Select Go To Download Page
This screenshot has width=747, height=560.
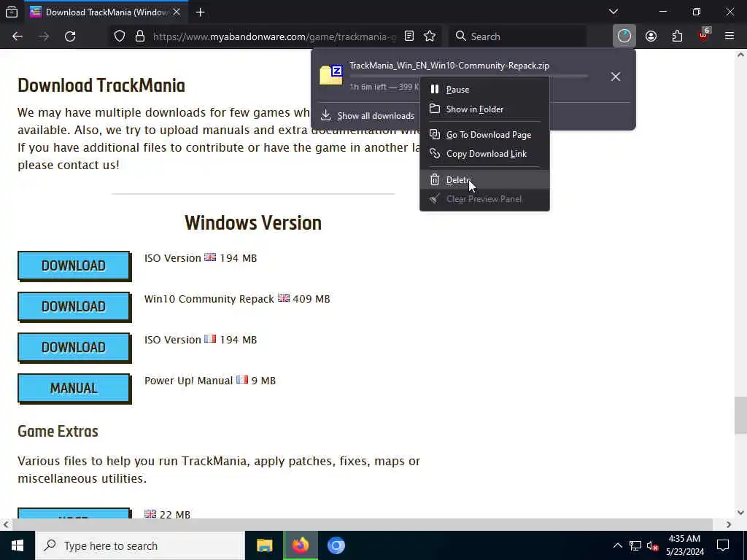pos(484,135)
